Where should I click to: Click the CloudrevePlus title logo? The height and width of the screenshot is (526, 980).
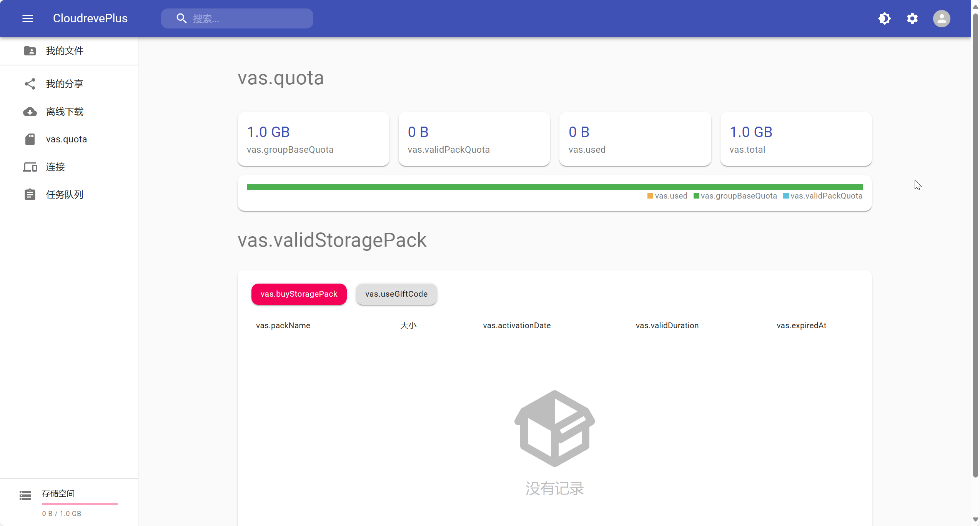[90, 18]
